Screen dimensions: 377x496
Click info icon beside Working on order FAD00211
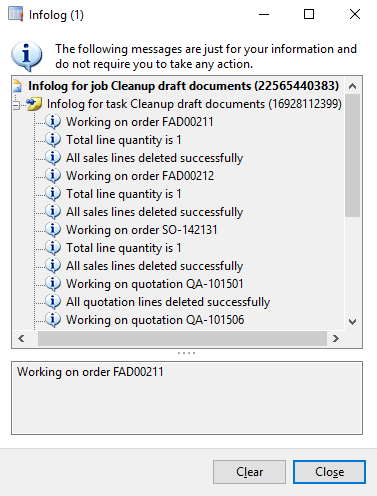(x=53, y=122)
